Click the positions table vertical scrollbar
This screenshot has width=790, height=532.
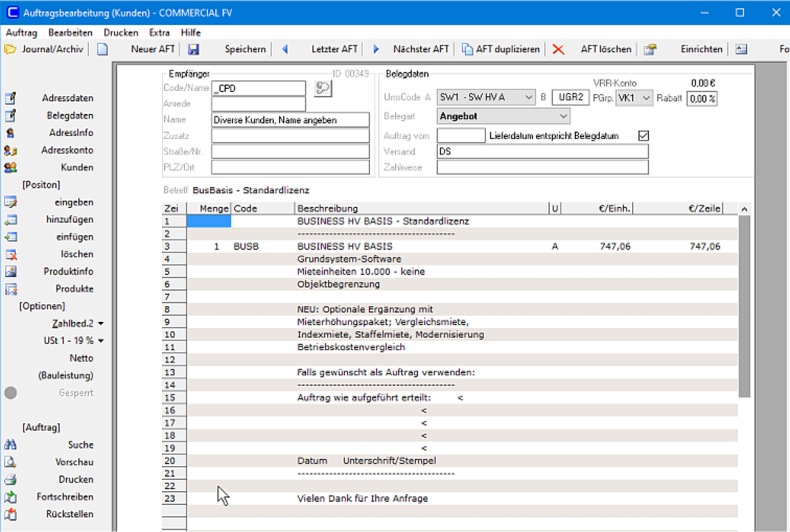(x=744, y=367)
